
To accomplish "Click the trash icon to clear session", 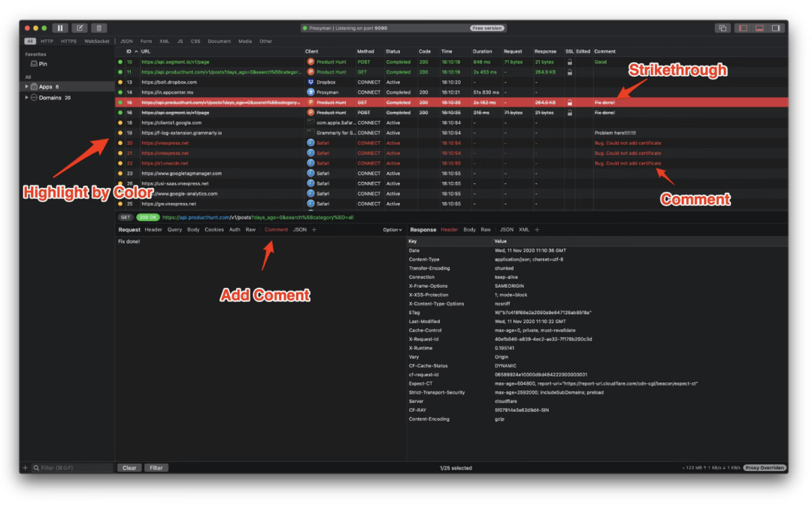I will point(99,28).
